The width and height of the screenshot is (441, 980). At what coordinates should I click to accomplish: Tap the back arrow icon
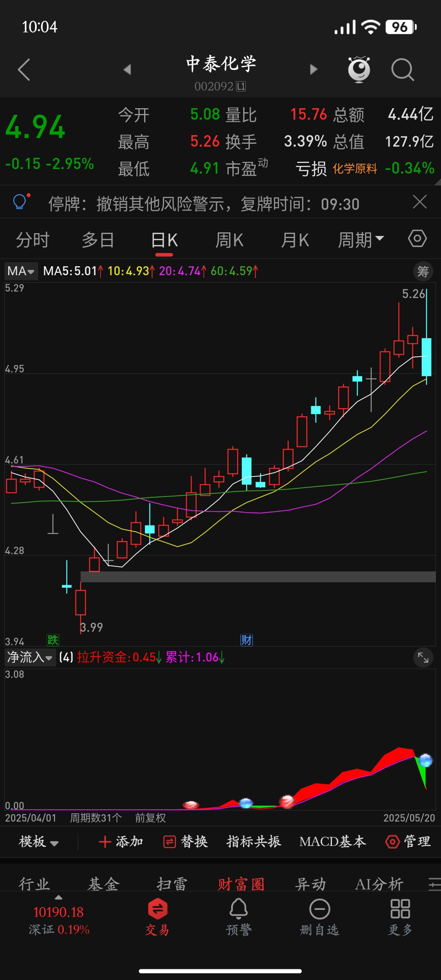coord(24,69)
